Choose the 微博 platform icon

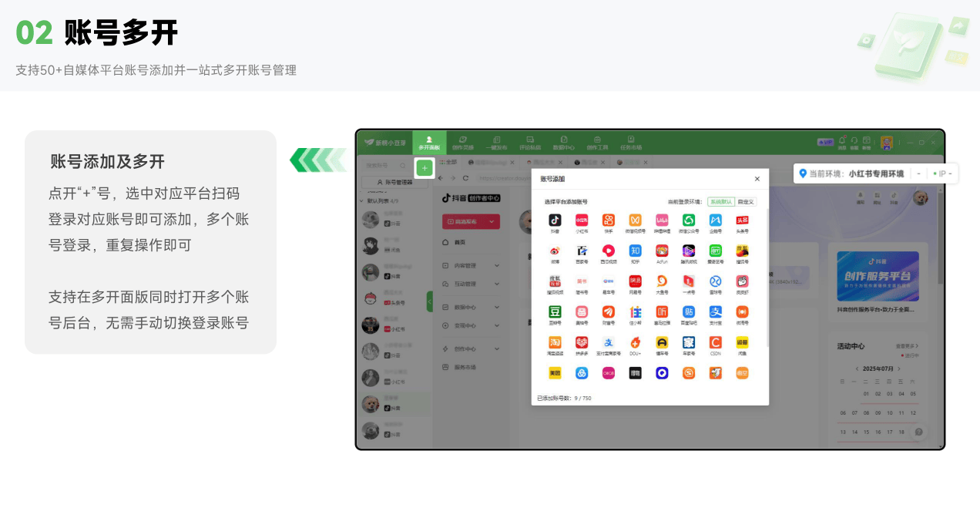point(555,251)
